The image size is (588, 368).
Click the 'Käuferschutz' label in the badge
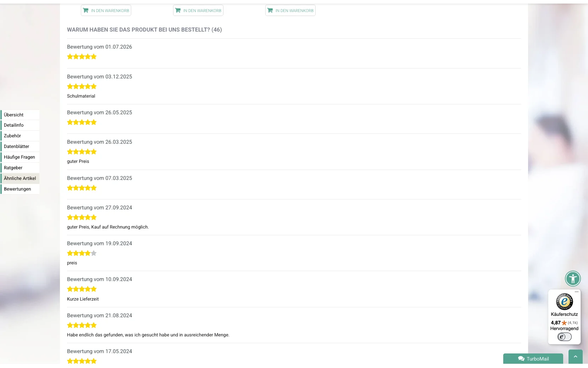tap(564, 314)
